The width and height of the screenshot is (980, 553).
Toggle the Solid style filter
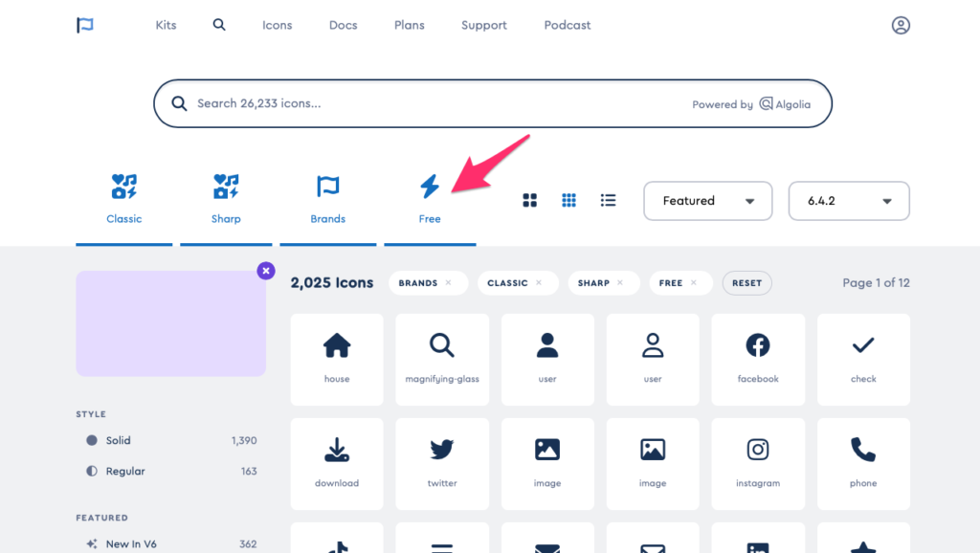[x=171, y=440]
